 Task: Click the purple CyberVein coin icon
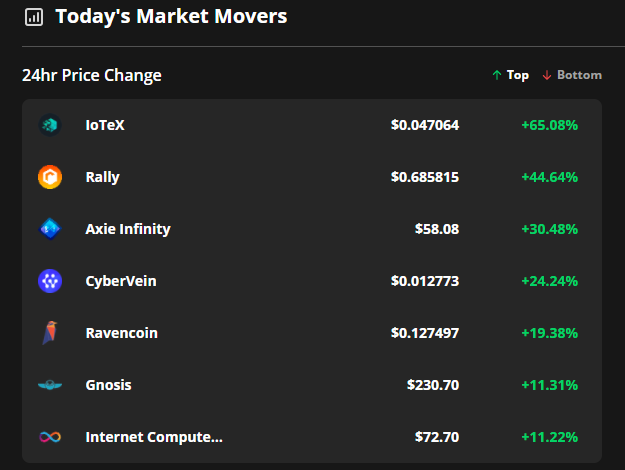(50, 281)
